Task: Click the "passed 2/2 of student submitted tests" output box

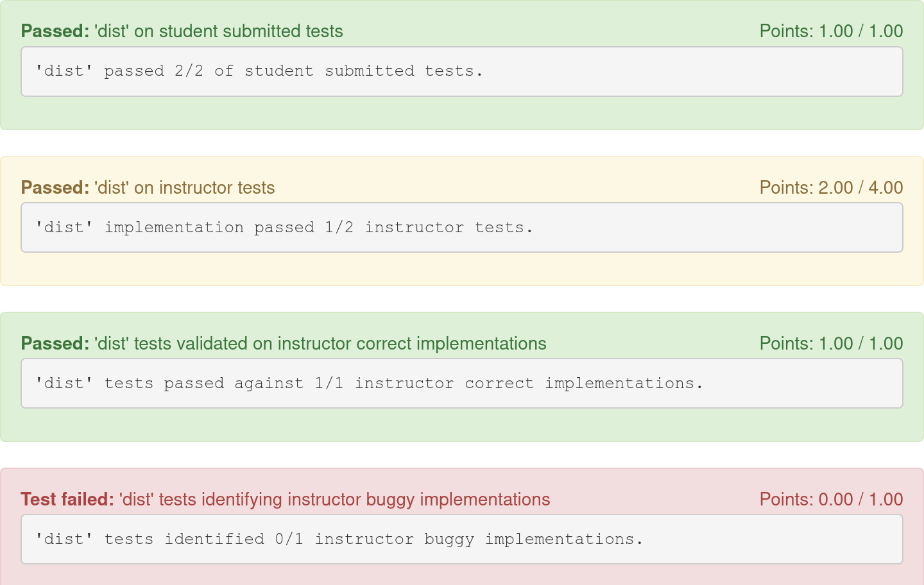Action: (461, 72)
